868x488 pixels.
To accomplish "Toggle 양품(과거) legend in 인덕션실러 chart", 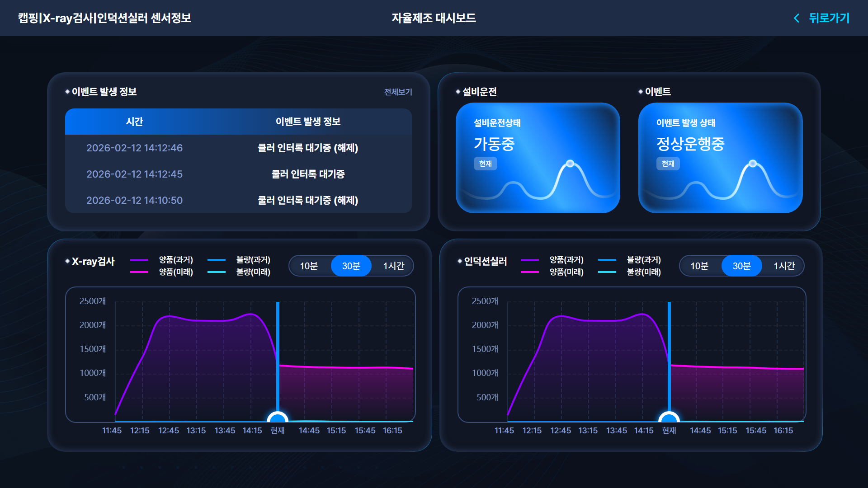I will [x=552, y=260].
